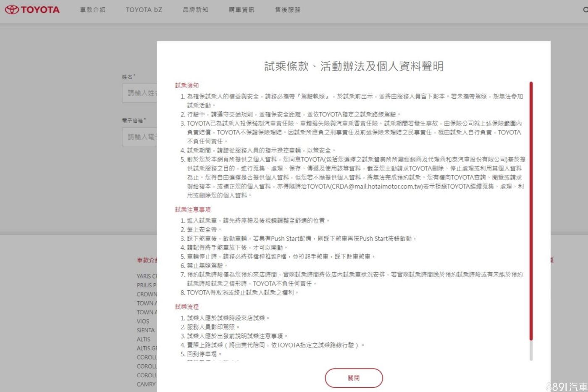The height and width of the screenshot is (392, 588).
Task: Open the 品牌新知 navigation menu
Action: click(195, 10)
